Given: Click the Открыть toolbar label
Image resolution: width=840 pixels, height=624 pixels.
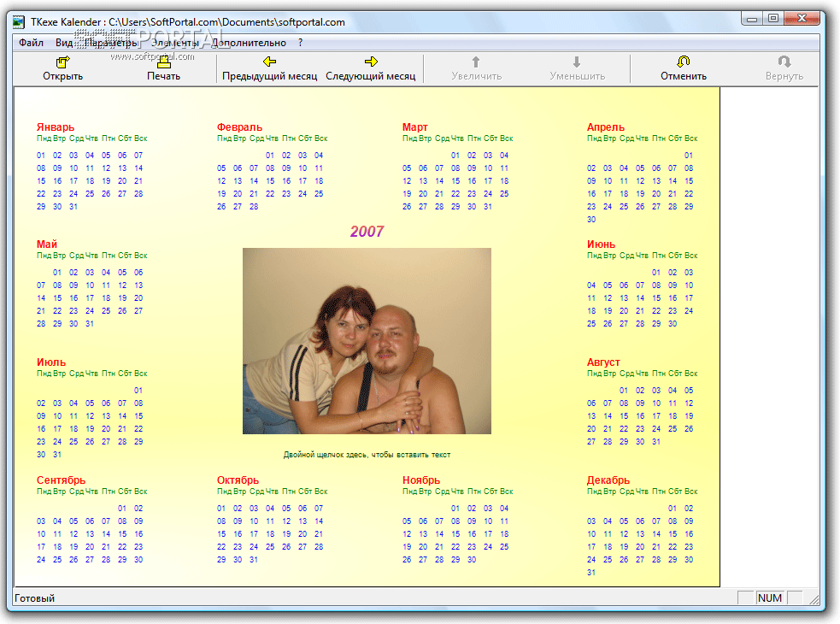Looking at the screenshot, I should point(62,76).
